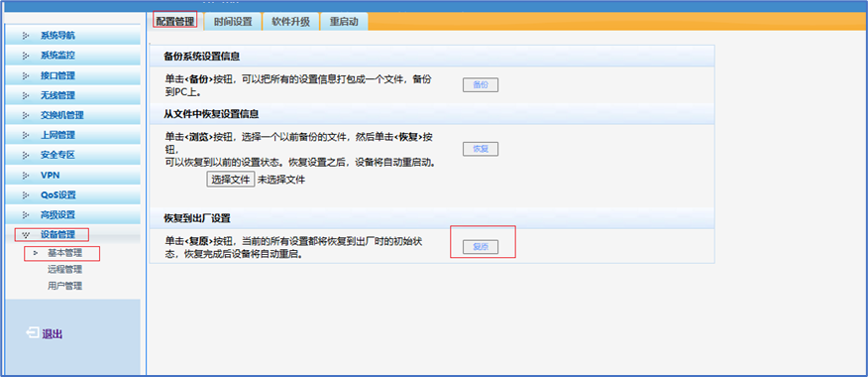868x377 pixels.
Task: Click arrow icon next to 上网管理
Action: (26, 135)
